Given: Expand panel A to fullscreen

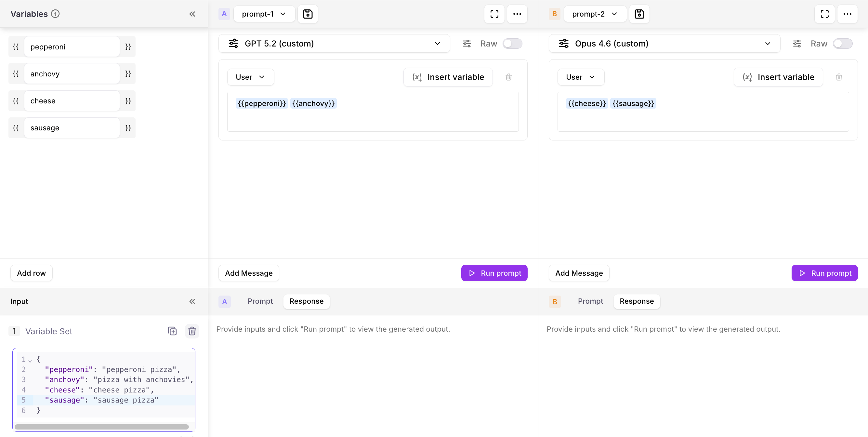Looking at the screenshot, I should [494, 14].
